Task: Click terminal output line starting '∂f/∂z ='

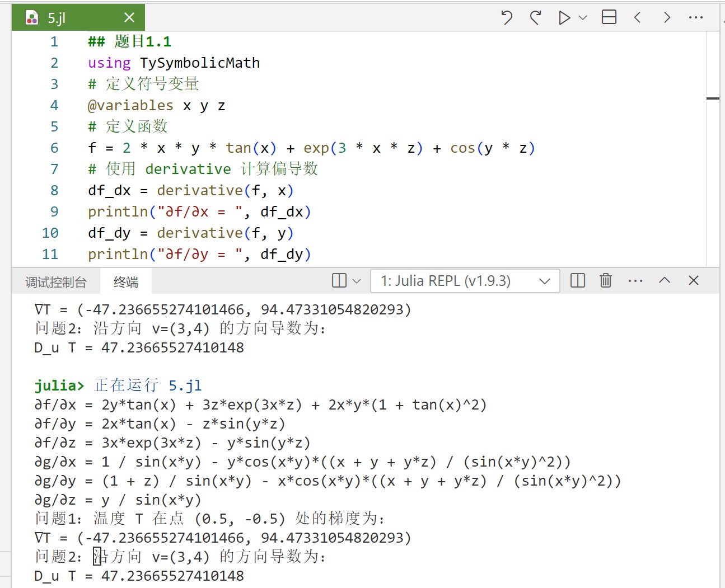Action: point(172,443)
